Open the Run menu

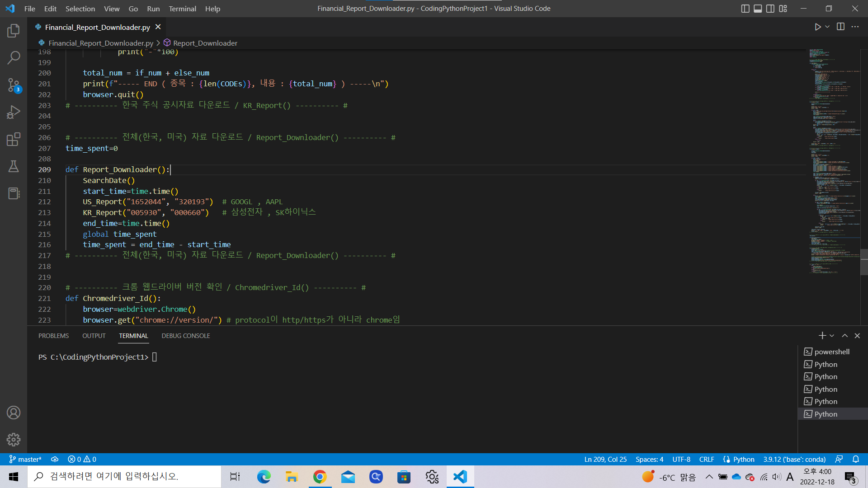[153, 9]
